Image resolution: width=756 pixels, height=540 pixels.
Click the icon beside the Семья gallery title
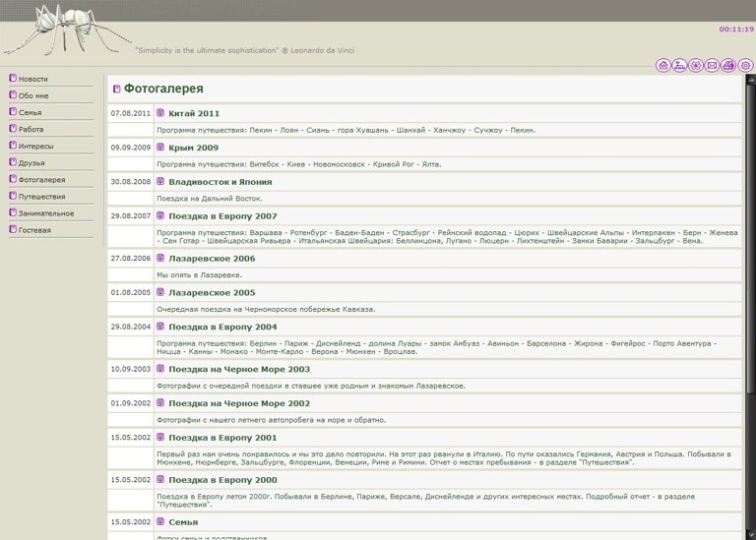pyautogui.click(x=160, y=521)
